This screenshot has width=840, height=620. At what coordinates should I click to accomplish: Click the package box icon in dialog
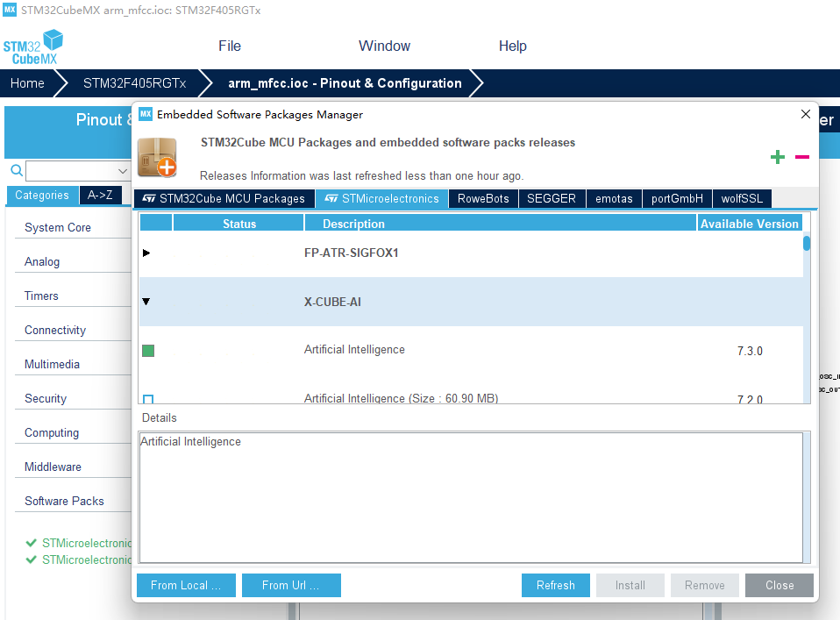[x=157, y=158]
